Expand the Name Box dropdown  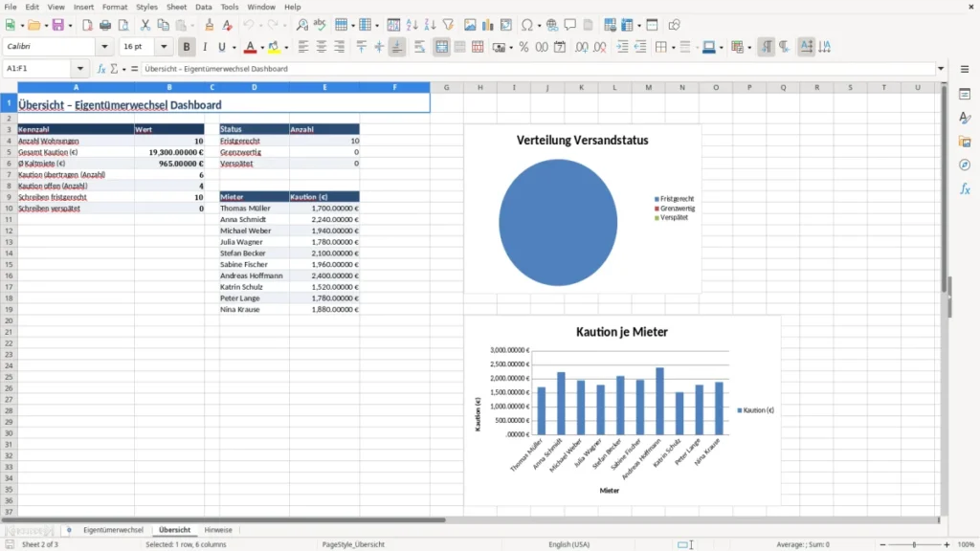coord(80,69)
